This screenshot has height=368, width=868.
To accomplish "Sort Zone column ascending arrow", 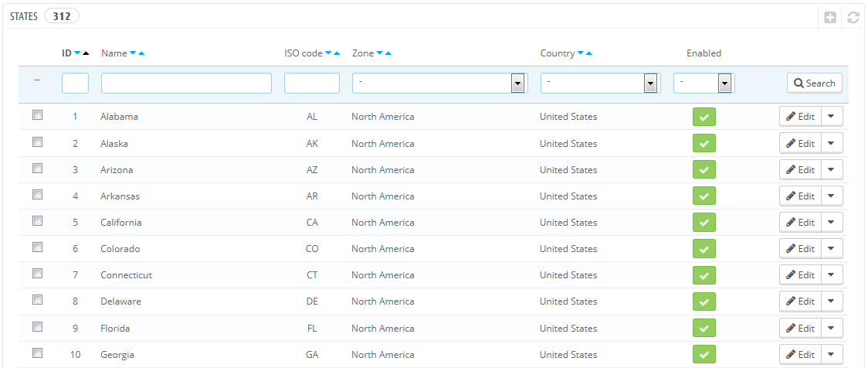I will (388, 53).
